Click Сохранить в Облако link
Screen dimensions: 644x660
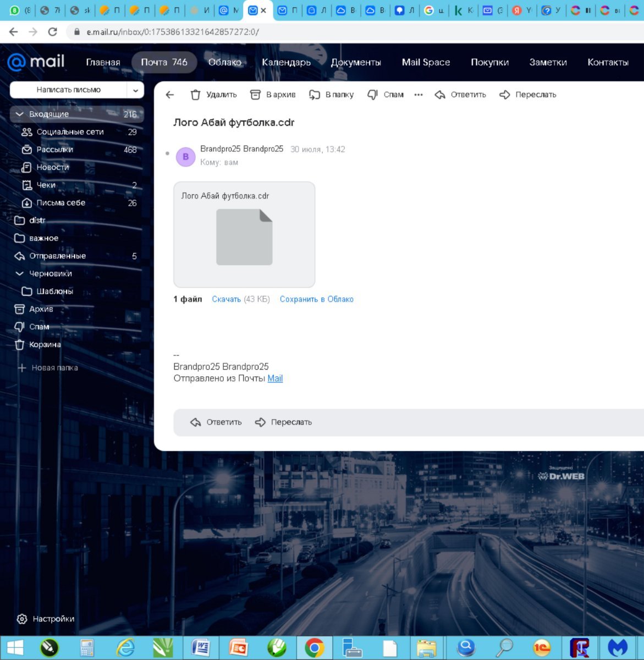(317, 299)
